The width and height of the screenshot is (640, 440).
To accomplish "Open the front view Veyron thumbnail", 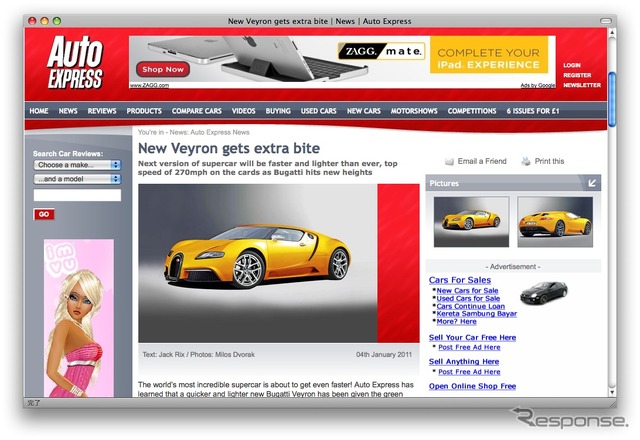I will [471, 222].
